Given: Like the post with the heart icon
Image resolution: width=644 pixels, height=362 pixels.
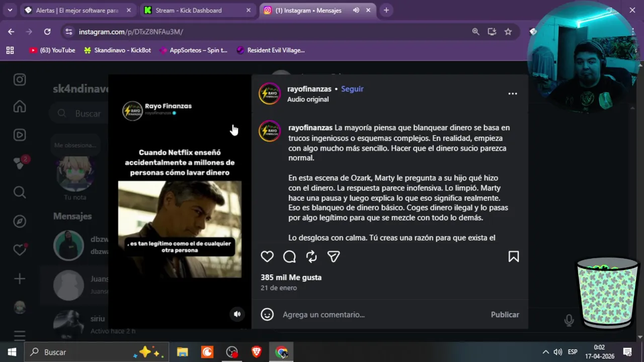Looking at the screenshot, I should (267, 256).
